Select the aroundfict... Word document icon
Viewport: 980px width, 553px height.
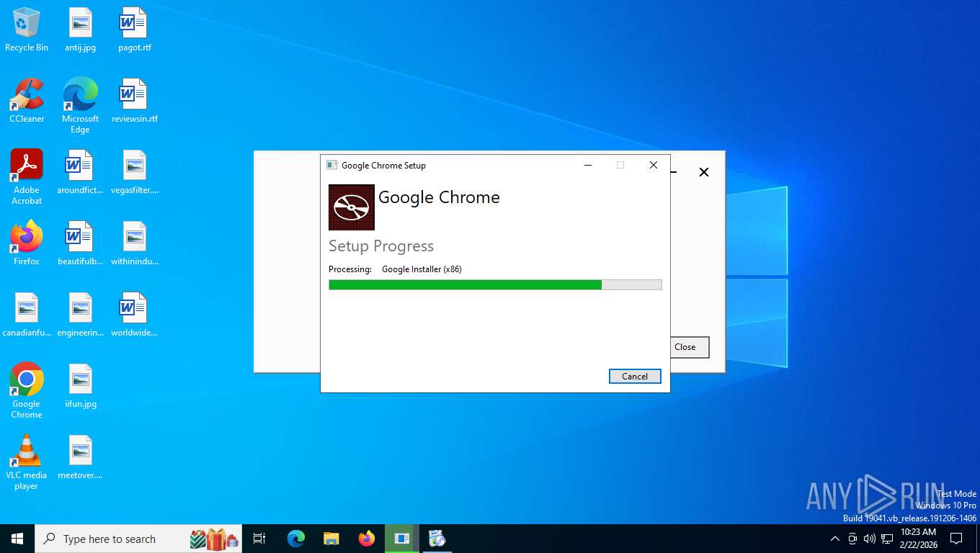coord(81,173)
